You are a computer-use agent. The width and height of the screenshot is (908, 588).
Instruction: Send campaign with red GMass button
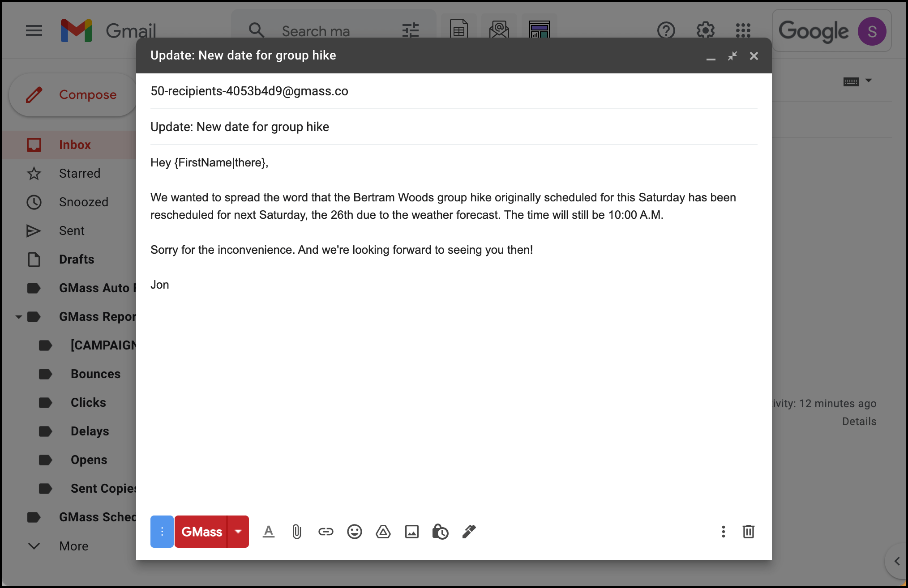[201, 532]
